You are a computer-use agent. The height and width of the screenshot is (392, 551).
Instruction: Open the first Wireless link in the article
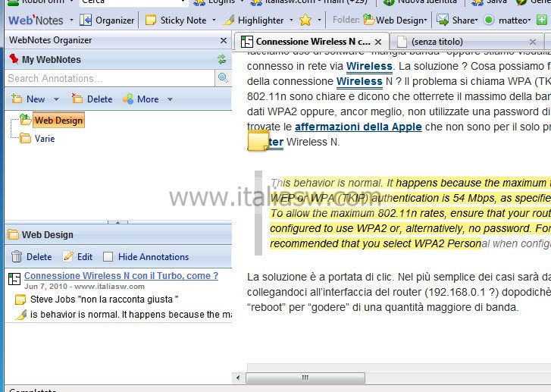[x=369, y=66]
